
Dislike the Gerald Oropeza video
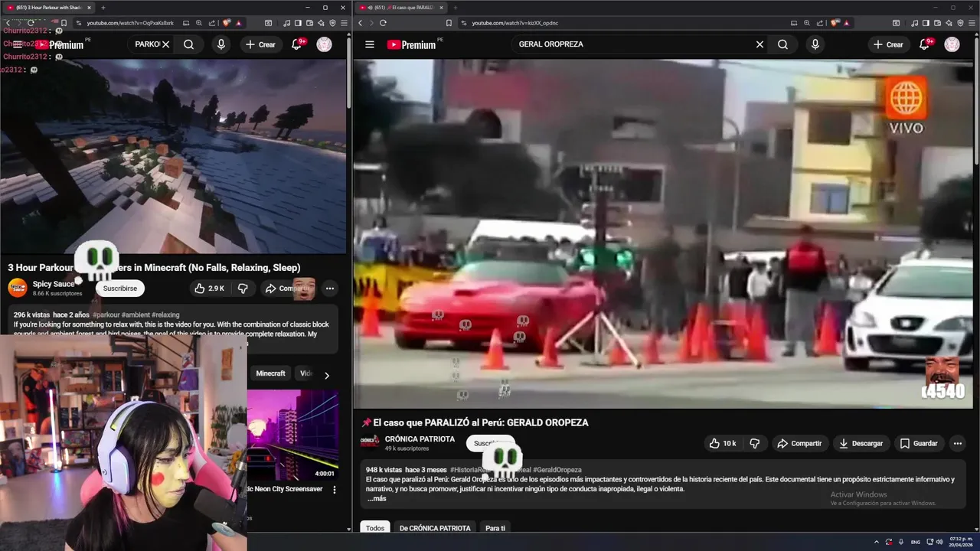[x=754, y=443]
